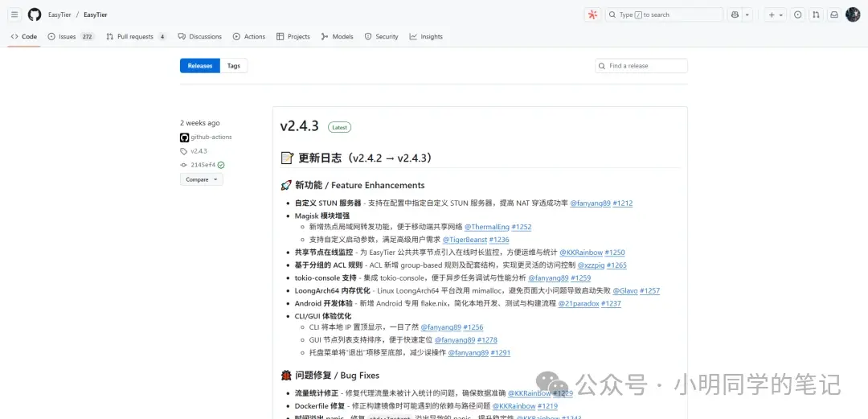868x419 pixels.
Task: Open mention @ThermalEng
Action: pyautogui.click(x=486, y=228)
